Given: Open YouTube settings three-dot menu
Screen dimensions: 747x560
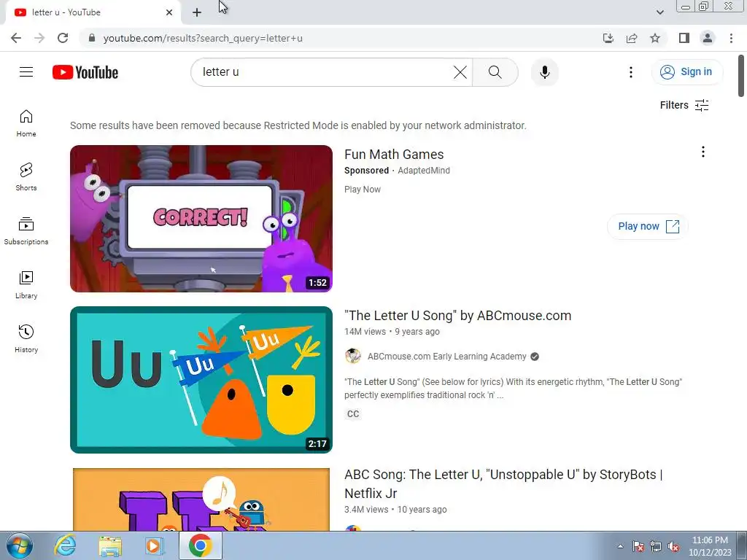Looking at the screenshot, I should [631, 72].
